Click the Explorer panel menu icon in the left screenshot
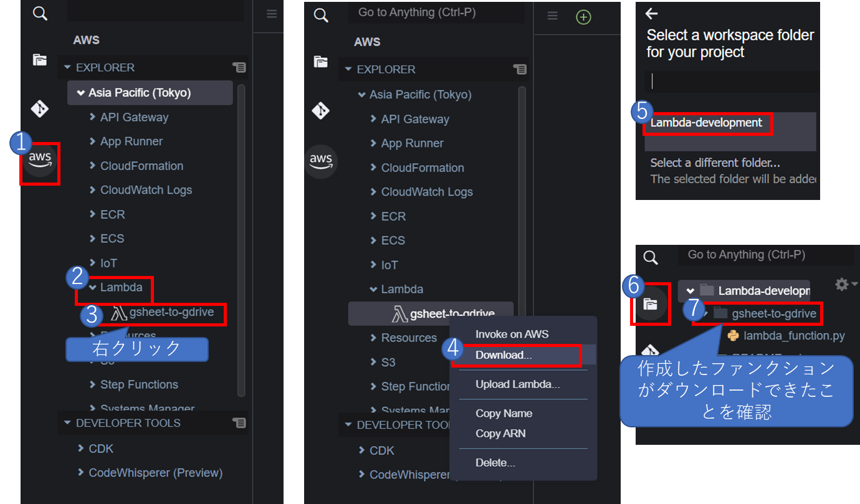This screenshot has width=860, height=504. [239, 67]
